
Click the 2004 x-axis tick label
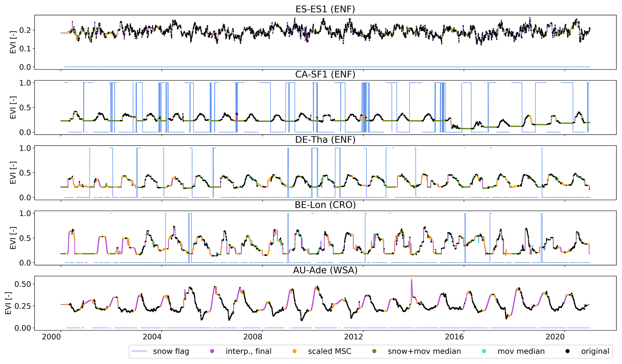[x=153, y=337]
